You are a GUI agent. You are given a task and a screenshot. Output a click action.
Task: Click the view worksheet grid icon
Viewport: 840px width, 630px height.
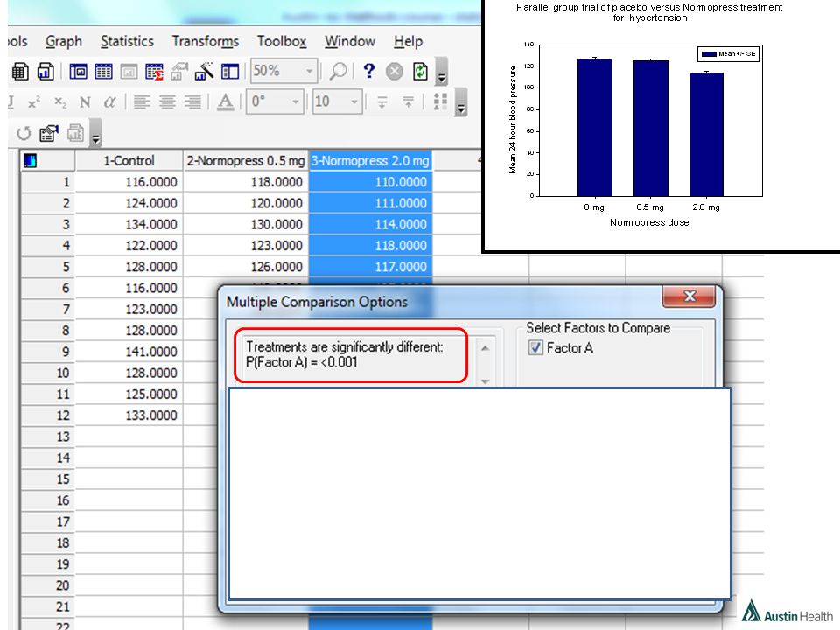103,71
